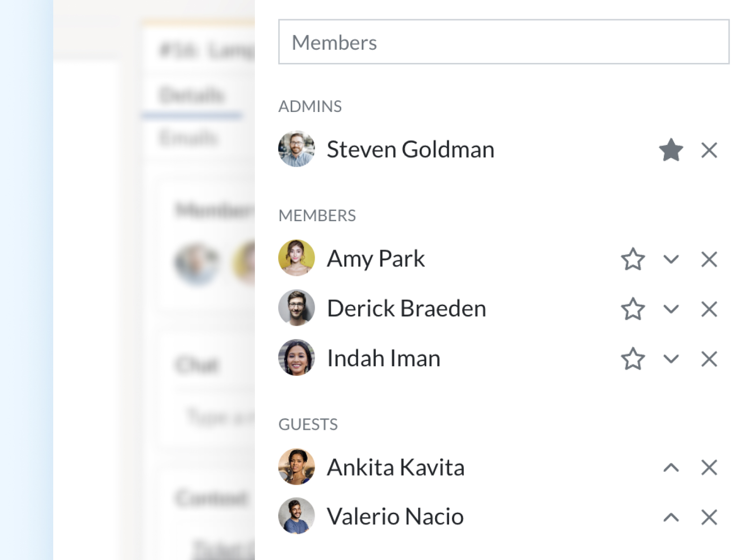Remove guest Ankita Kavita

(x=709, y=467)
